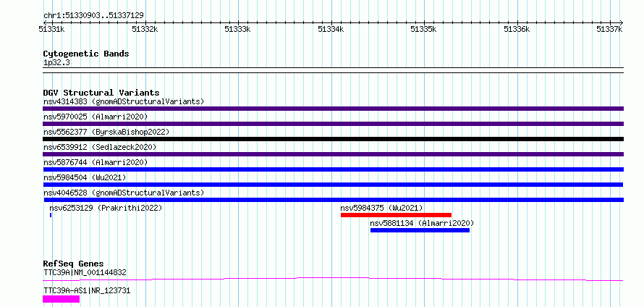Click the nsv5876744 (Almarri2020) label

coord(96,162)
